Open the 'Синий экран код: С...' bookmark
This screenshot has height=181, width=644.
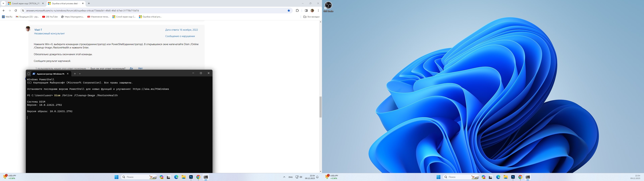pos(124,17)
